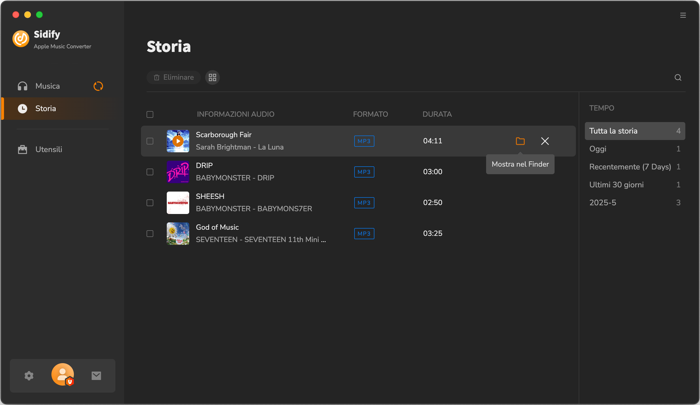Image resolution: width=700 pixels, height=405 pixels.
Task: Switch to grid view icon
Action: pos(212,78)
